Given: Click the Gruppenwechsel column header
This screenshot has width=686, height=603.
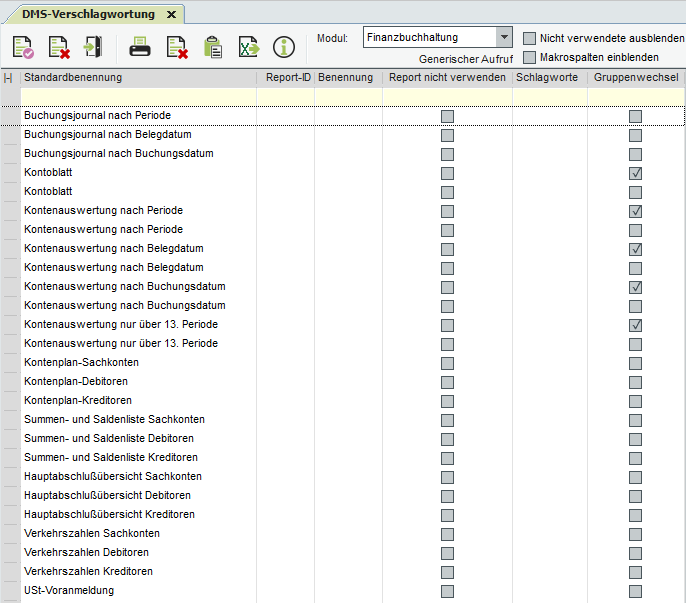Looking at the screenshot, I should click(x=636, y=77).
